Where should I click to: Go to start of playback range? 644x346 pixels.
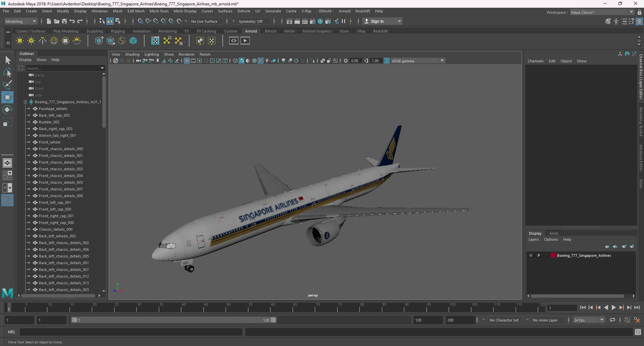583,307
